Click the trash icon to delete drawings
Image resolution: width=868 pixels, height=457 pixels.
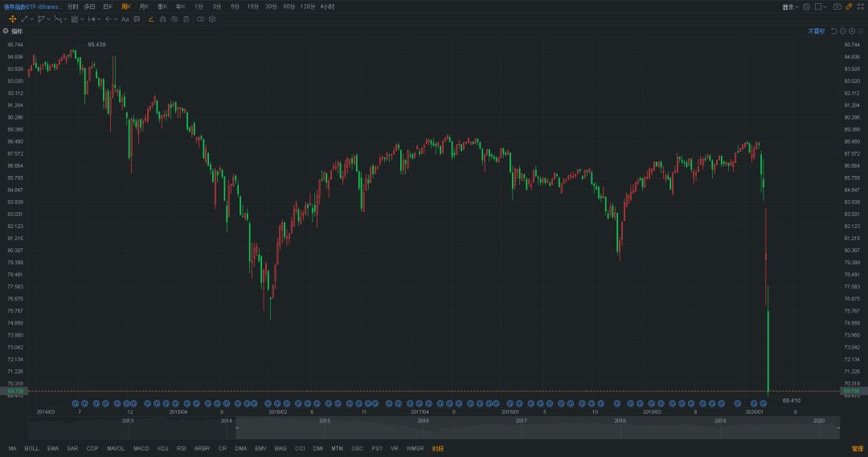pyautogui.click(x=186, y=18)
